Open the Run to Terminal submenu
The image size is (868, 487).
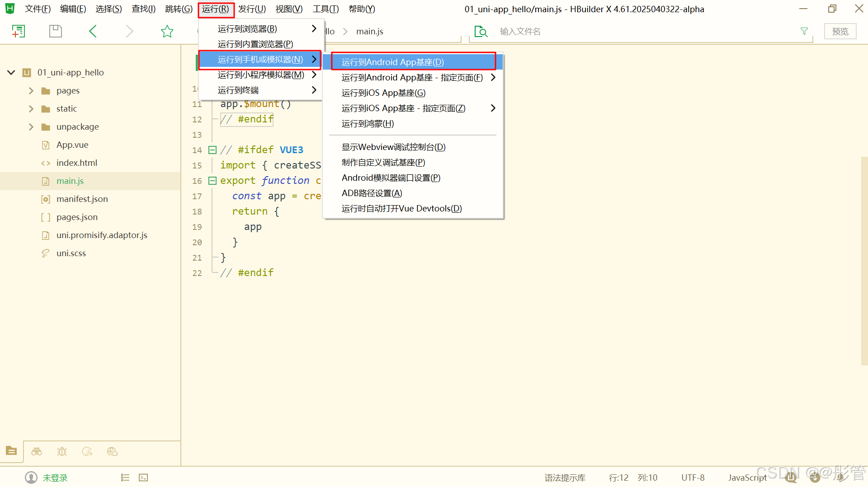261,90
